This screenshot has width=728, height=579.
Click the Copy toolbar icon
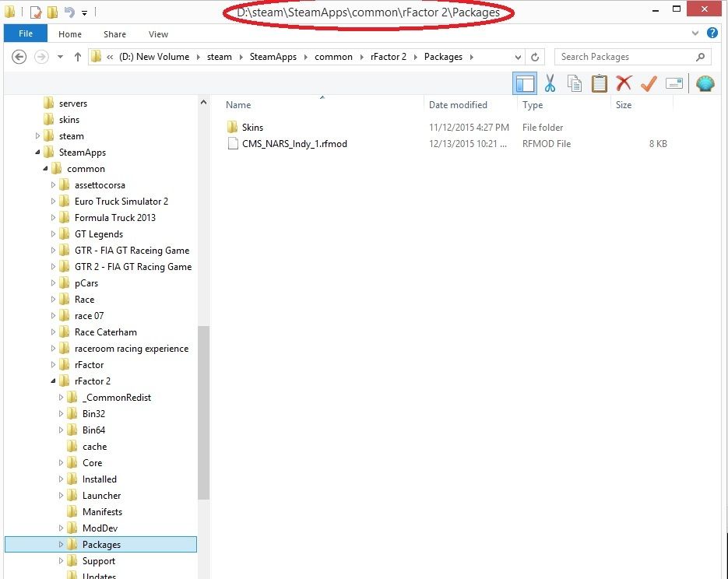coord(575,83)
